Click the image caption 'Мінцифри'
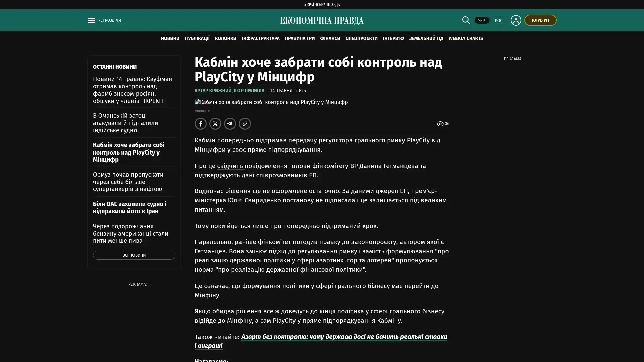 pyautogui.click(x=202, y=111)
